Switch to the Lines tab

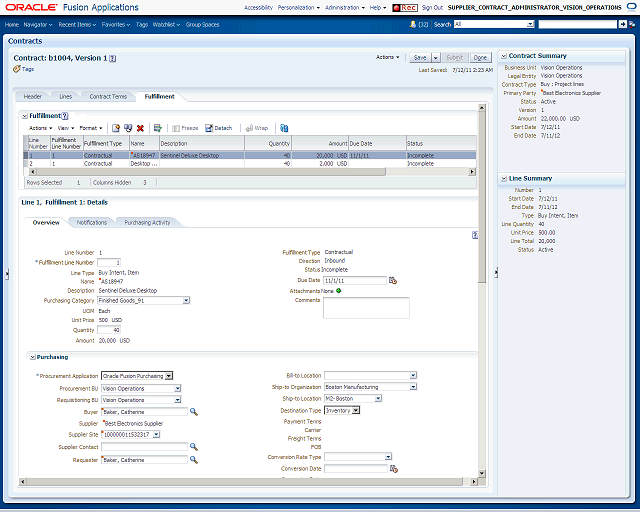pos(65,97)
